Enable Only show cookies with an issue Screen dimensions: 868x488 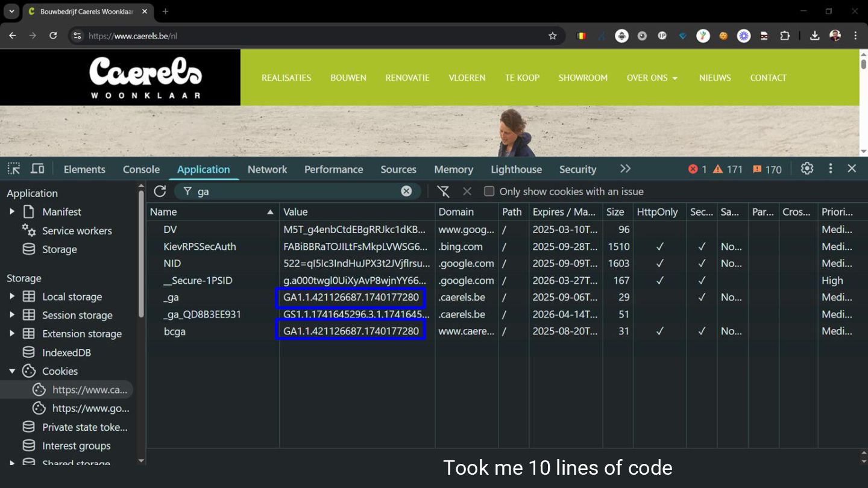pyautogui.click(x=489, y=191)
